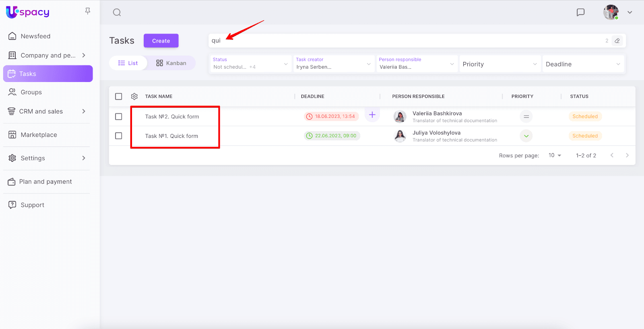
Task: Check the box for Task №1
Action: pyautogui.click(x=119, y=136)
